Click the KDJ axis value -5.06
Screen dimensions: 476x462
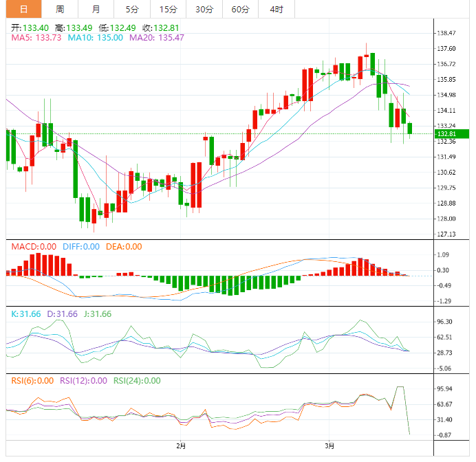point(444,368)
